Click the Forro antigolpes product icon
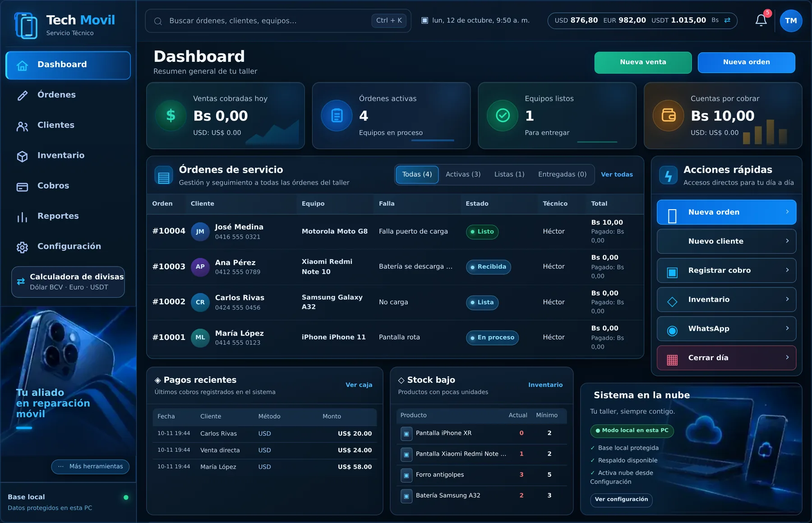The image size is (812, 523). [406, 475]
